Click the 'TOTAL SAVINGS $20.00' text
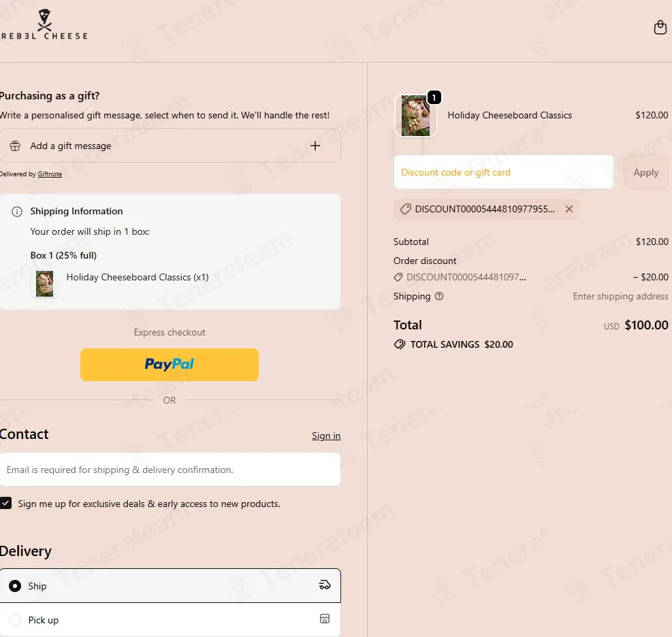The height and width of the screenshot is (637, 672). click(x=462, y=344)
